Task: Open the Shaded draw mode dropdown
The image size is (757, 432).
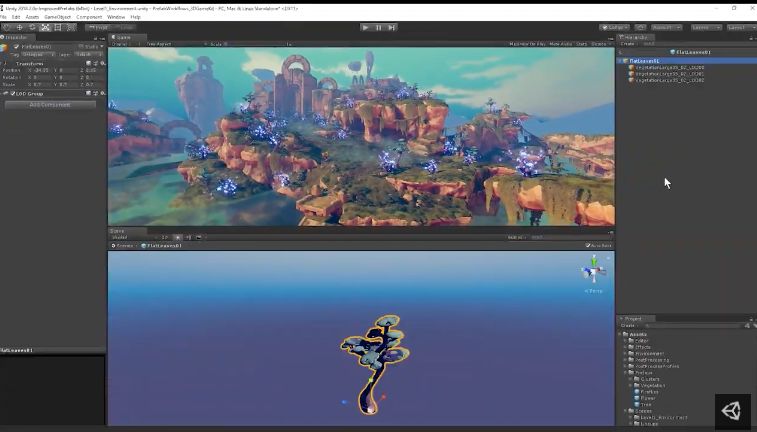Action: click(x=134, y=237)
